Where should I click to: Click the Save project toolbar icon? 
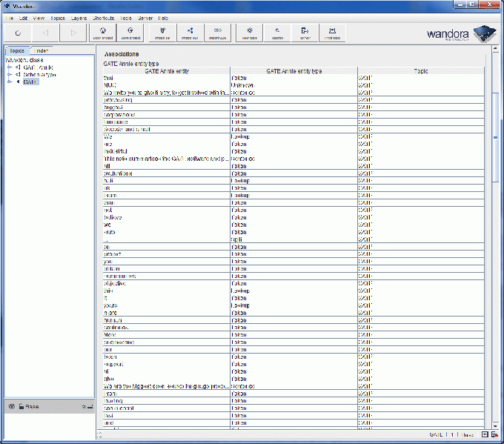click(130, 33)
